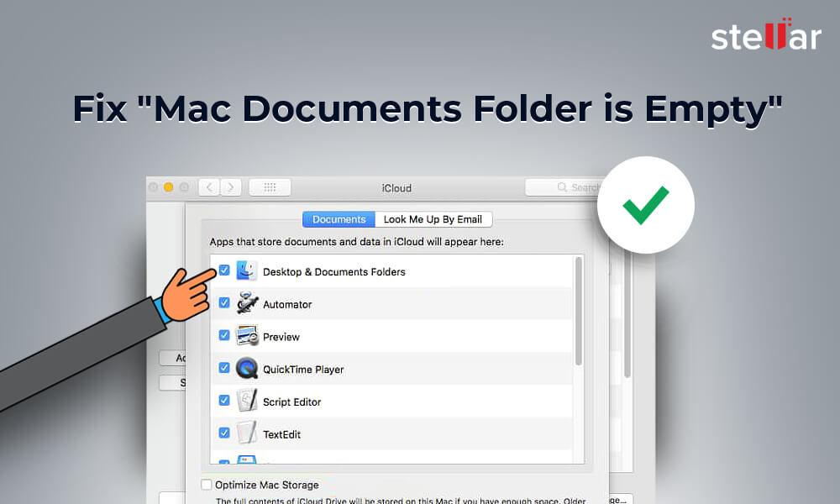Select the 'Desktop & Documents Folders' label
This screenshot has width=840, height=504.
pos(333,272)
